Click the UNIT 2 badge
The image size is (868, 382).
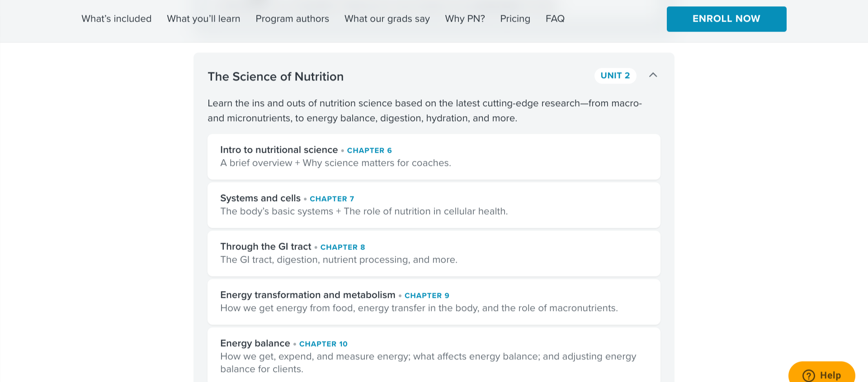pyautogui.click(x=615, y=75)
